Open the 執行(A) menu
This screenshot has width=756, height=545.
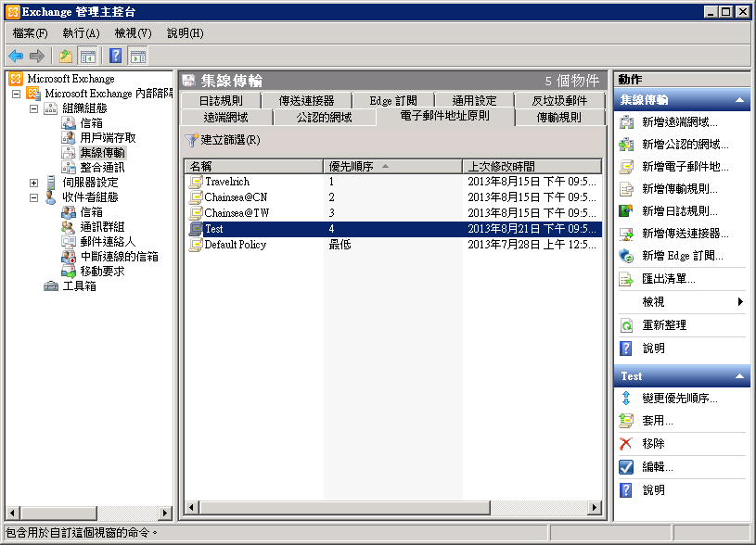(x=81, y=33)
